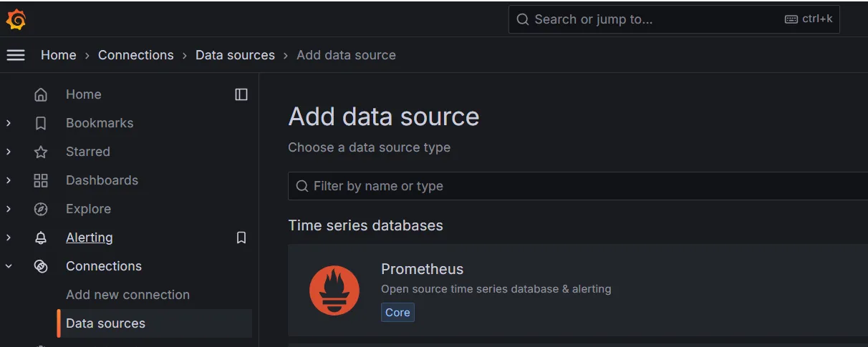Click the Home house icon in sidebar
The width and height of the screenshot is (868, 347).
coord(41,94)
